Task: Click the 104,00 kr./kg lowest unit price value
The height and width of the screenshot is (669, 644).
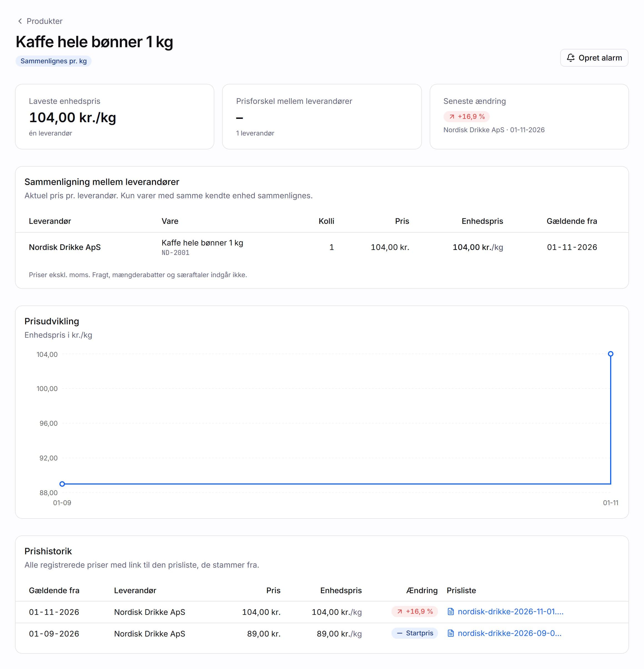Action: [72, 117]
